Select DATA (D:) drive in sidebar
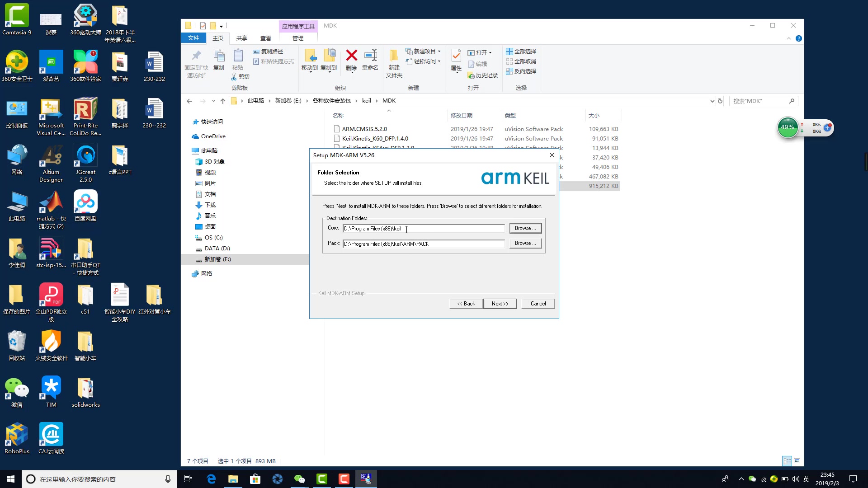 click(x=217, y=248)
